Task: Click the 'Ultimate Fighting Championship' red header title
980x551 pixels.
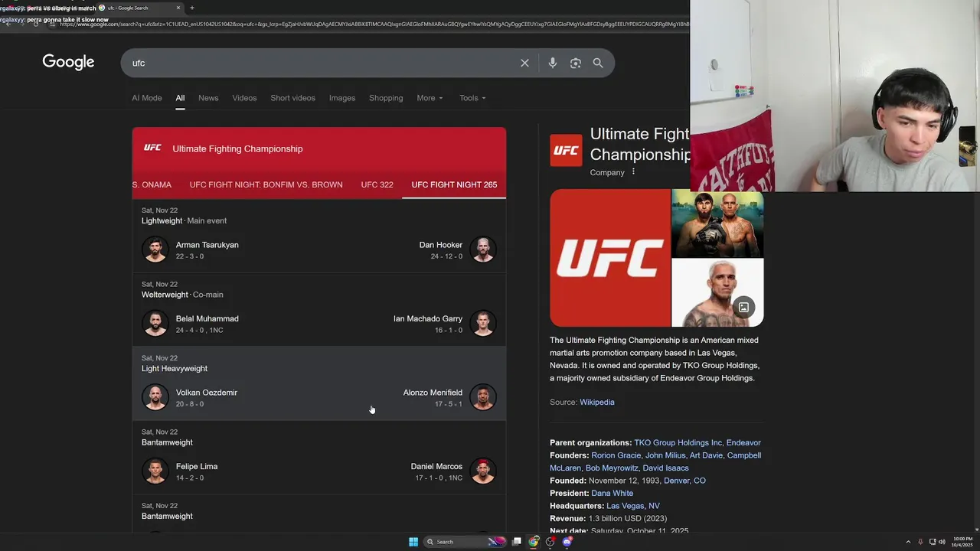Action: pos(237,148)
